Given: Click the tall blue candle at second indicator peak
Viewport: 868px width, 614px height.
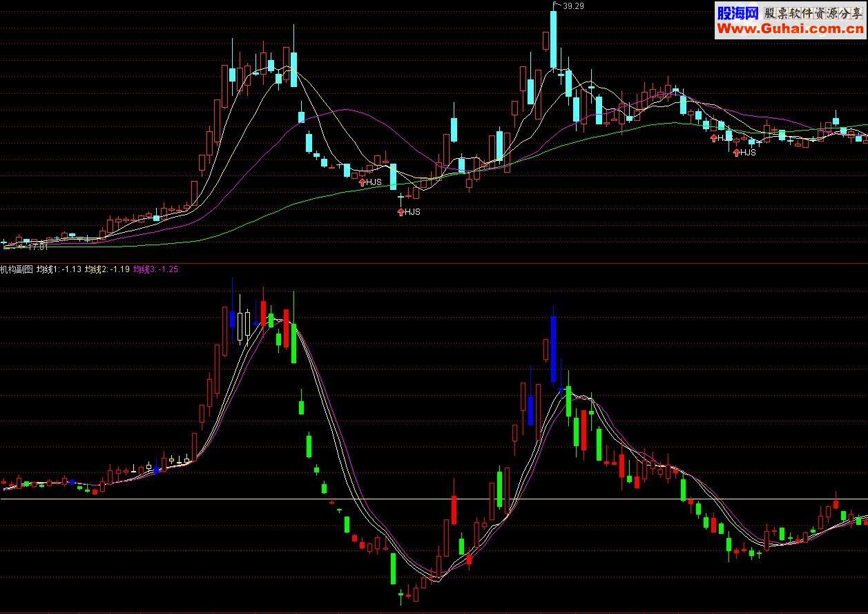Looking at the screenshot, I should click(x=553, y=349).
